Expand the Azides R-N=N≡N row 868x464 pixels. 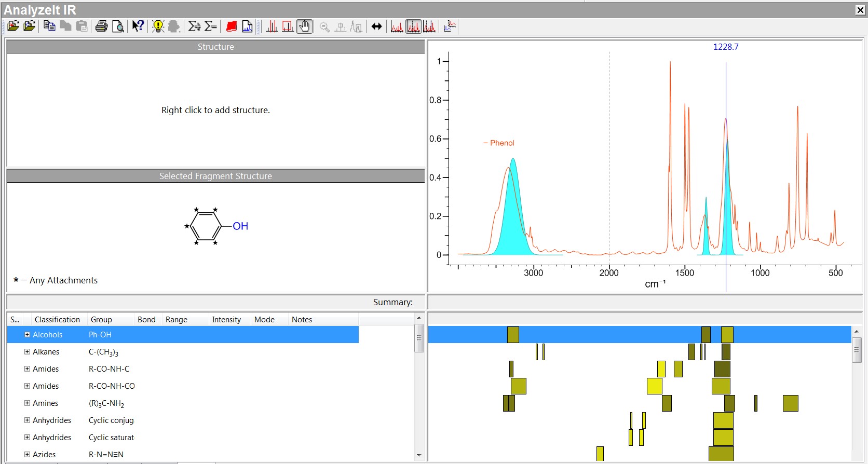27,455
